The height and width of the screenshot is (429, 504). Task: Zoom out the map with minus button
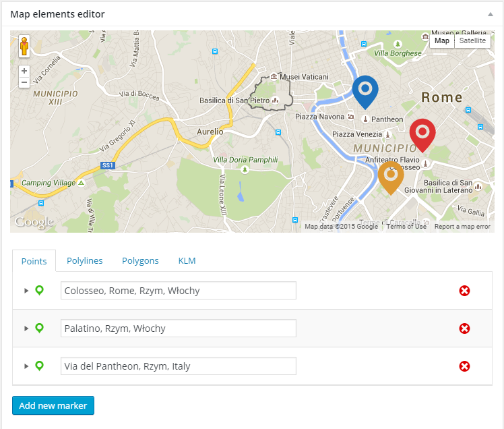click(24, 82)
